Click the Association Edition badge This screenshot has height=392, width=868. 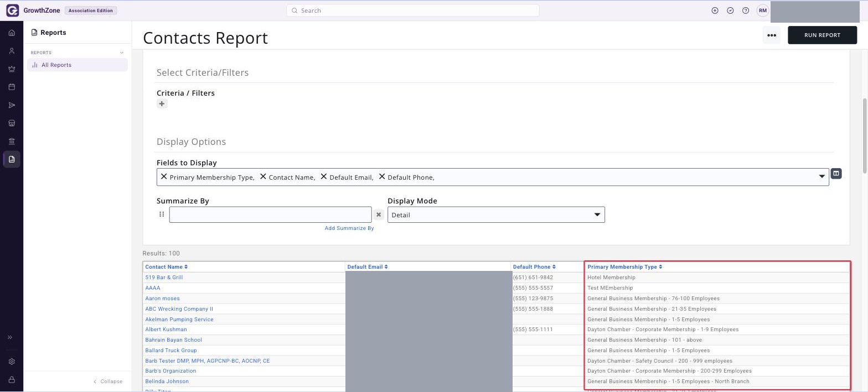[91, 11]
